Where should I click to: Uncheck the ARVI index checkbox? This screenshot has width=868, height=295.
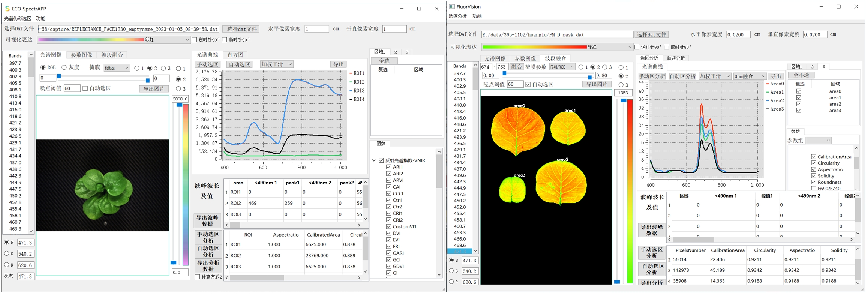click(388, 180)
